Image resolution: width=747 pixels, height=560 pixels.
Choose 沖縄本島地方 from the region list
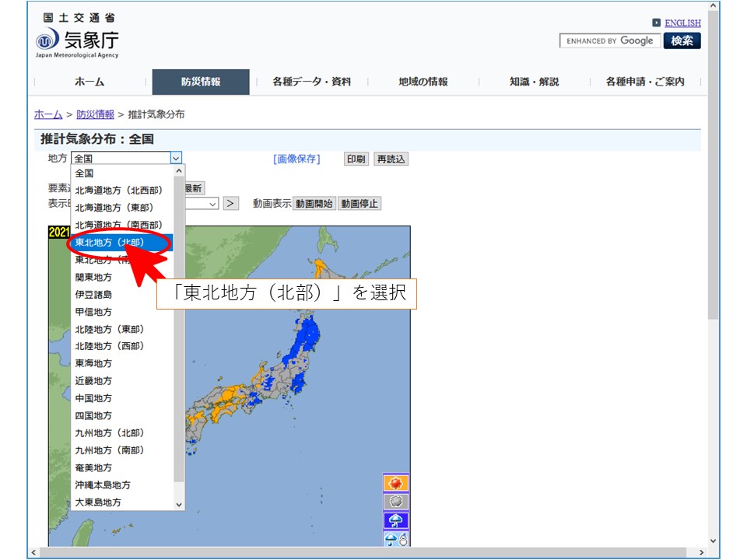tap(103, 485)
